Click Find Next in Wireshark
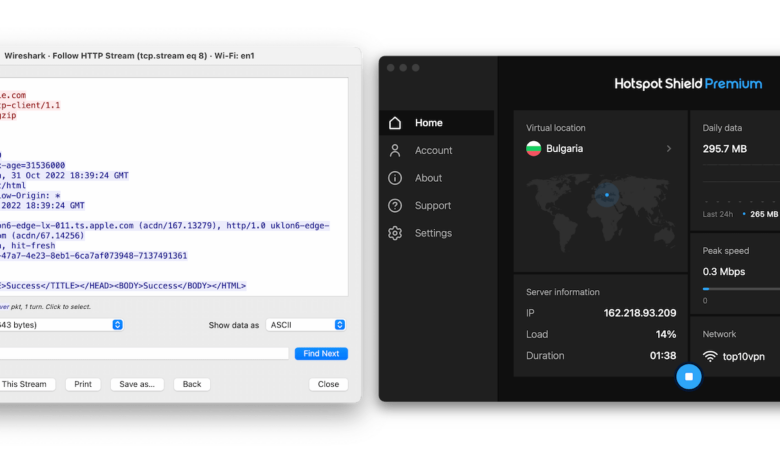The height and width of the screenshot is (470, 780). click(x=321, y=354)
